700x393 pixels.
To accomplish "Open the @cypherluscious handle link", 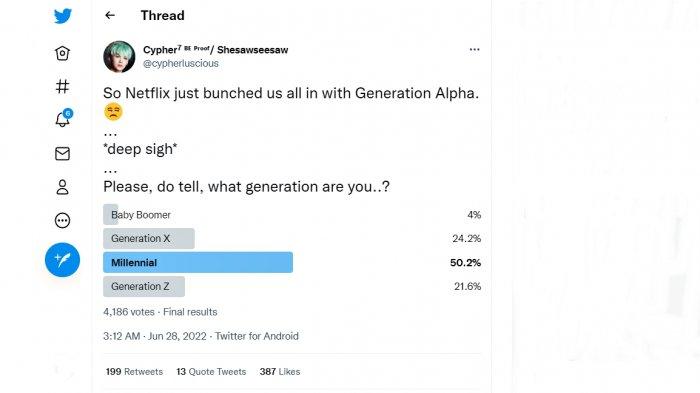I will tap(181, 64).
